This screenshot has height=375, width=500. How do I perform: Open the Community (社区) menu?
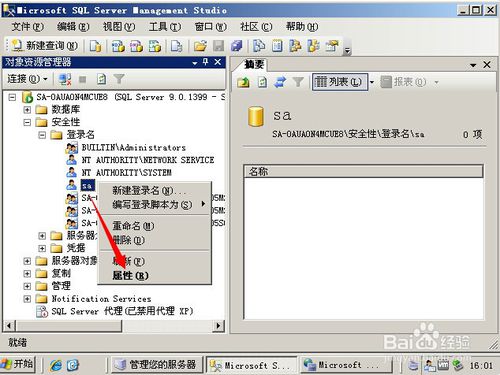tap(256, 27)
